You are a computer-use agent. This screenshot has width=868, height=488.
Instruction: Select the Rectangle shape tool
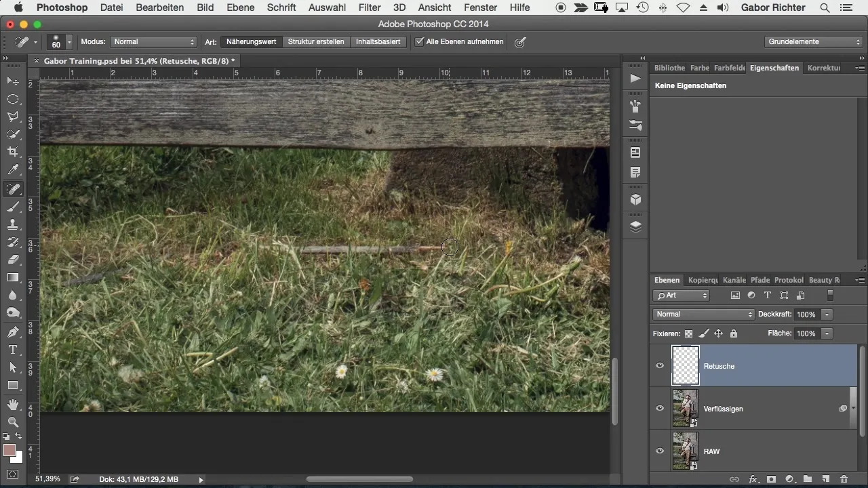point(13,385)
